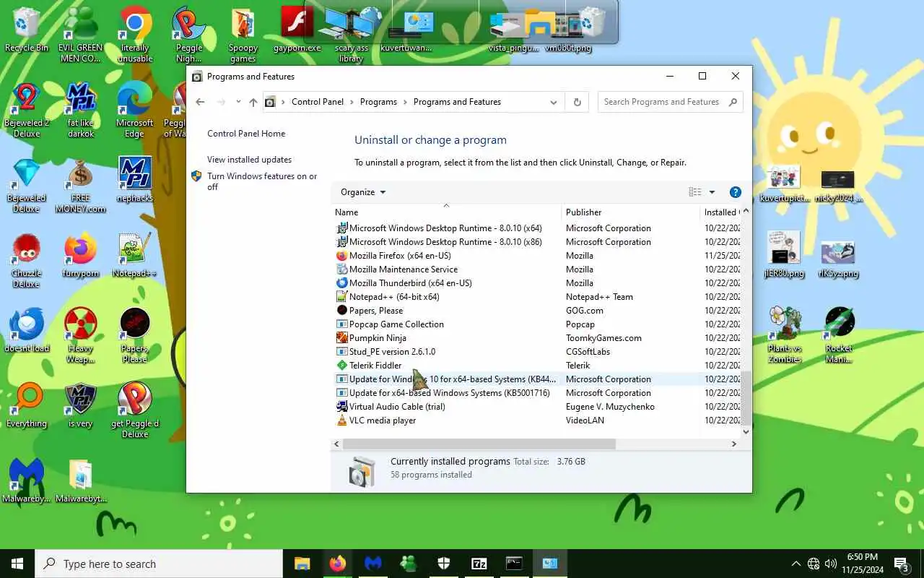The image size is (924, 578).
Task: Show hidden system tray icons
Action: [x=796, y=564]
